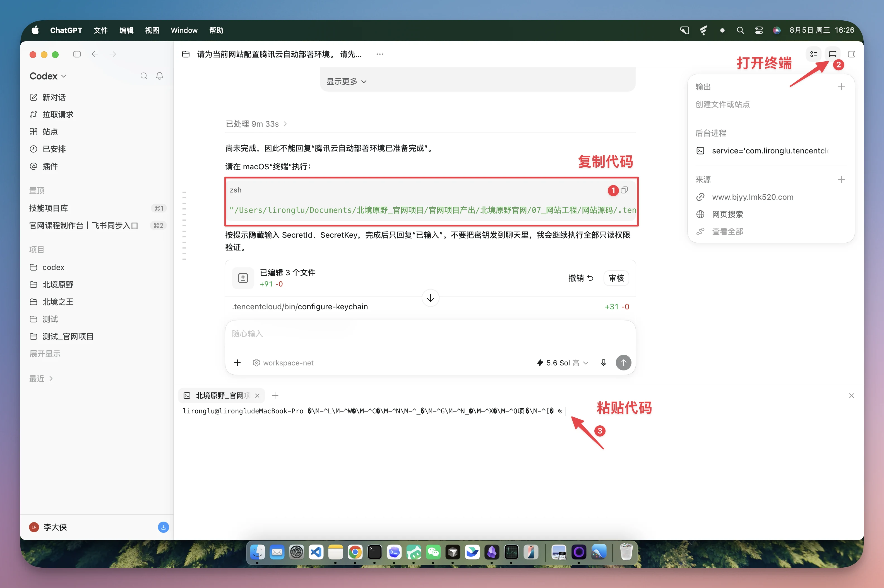
Task: Open the configure-keychain file row
Action: [431, 307]
